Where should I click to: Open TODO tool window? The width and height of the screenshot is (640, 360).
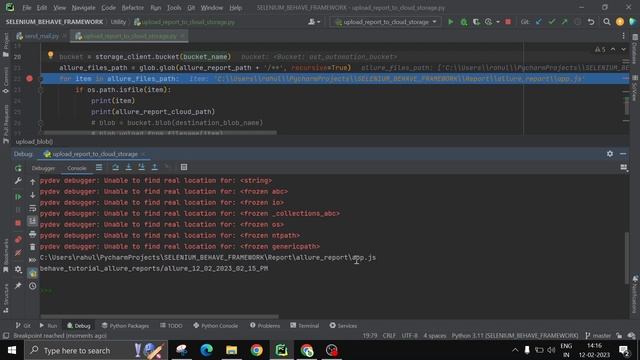click(x=171, y=325)
